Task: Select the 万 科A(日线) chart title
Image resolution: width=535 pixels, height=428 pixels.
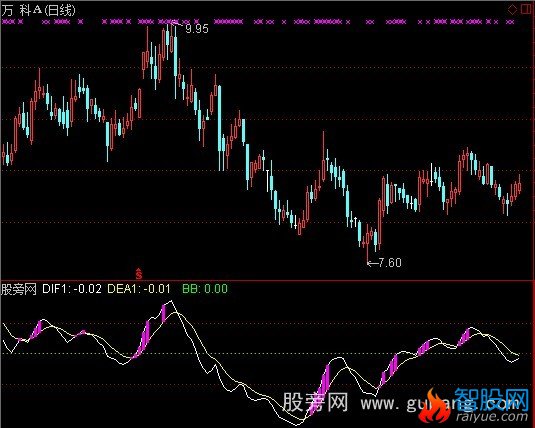Action: point(38,10)
